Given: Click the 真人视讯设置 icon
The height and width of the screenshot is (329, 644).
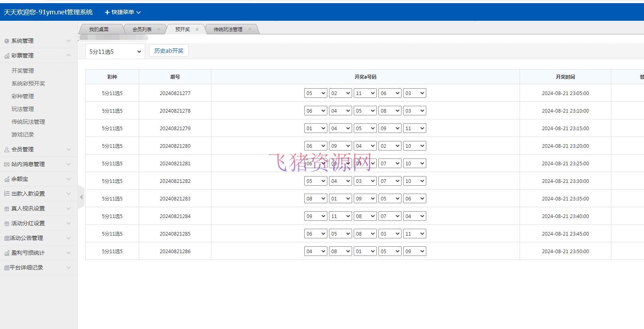Looking at the screenshot, I should pyautogui.click(x=7, y=209).
